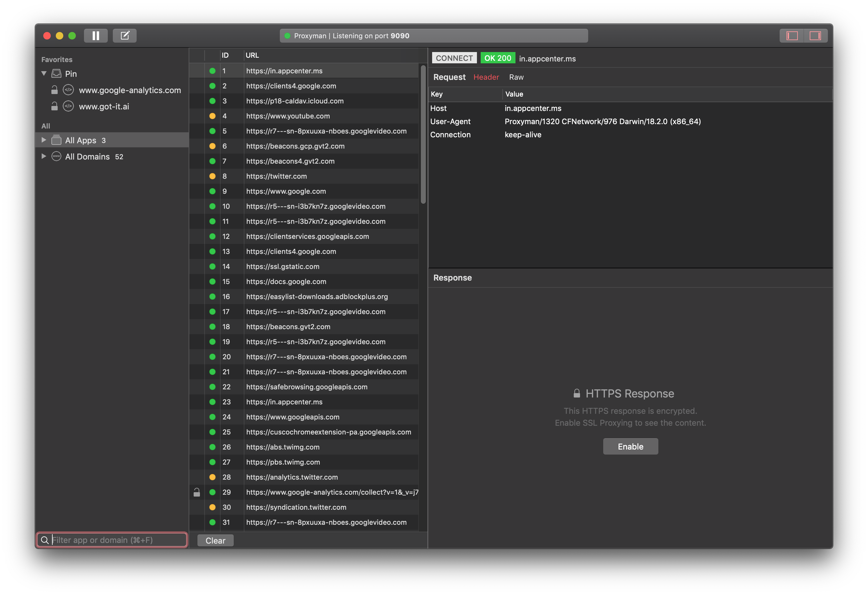The width and height of the screenshot is (868, 595).
Task: Pause traffic capturing with the pause toggle
Action: point(96,35)
